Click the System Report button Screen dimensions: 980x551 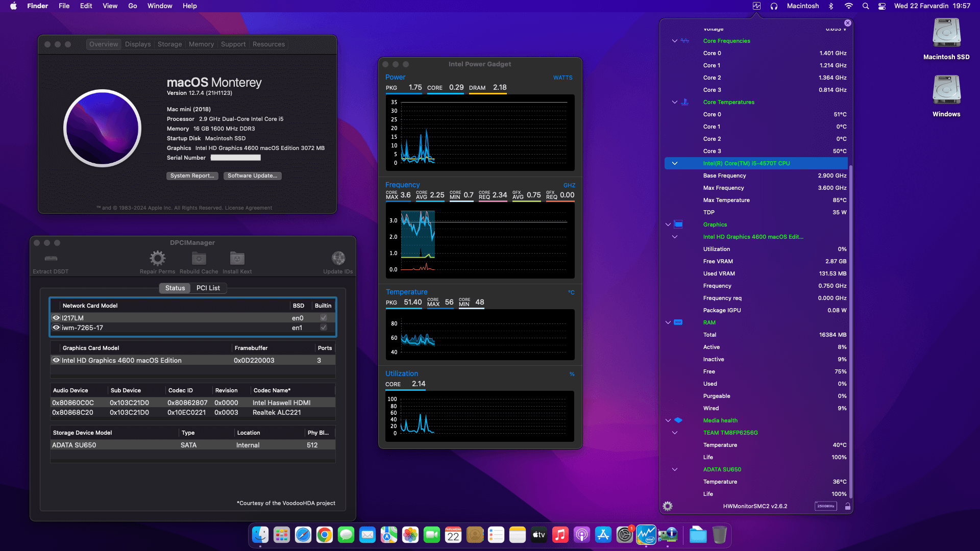click(192, 176)
